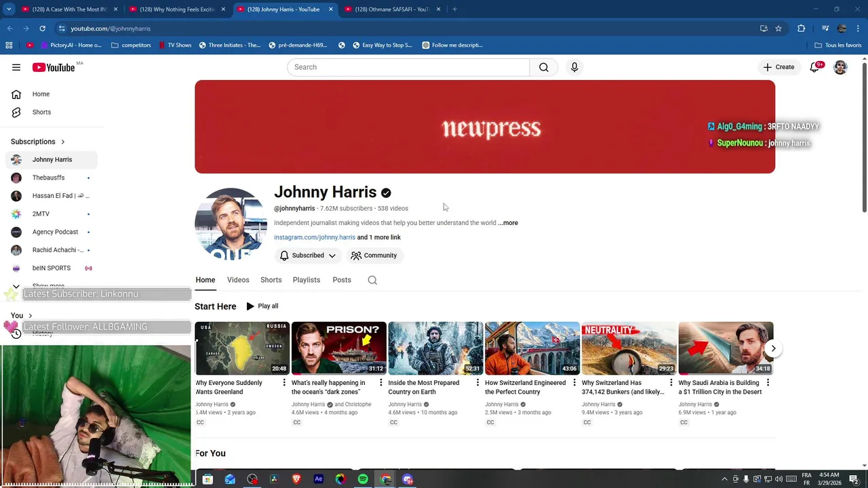Close the Johnny Harris browser tab
This screenshot has height=488, width=868.
[331, 9]
